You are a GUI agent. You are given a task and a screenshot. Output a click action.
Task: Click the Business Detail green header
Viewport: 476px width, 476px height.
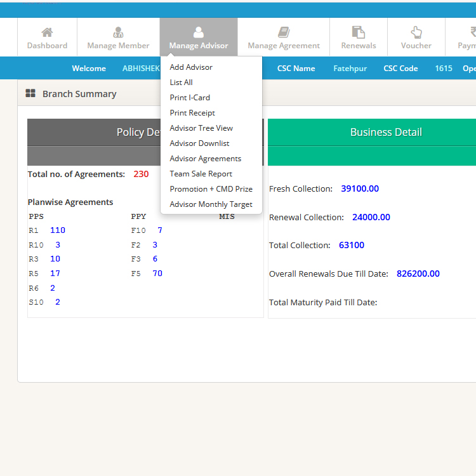click(x=386, y=132)
